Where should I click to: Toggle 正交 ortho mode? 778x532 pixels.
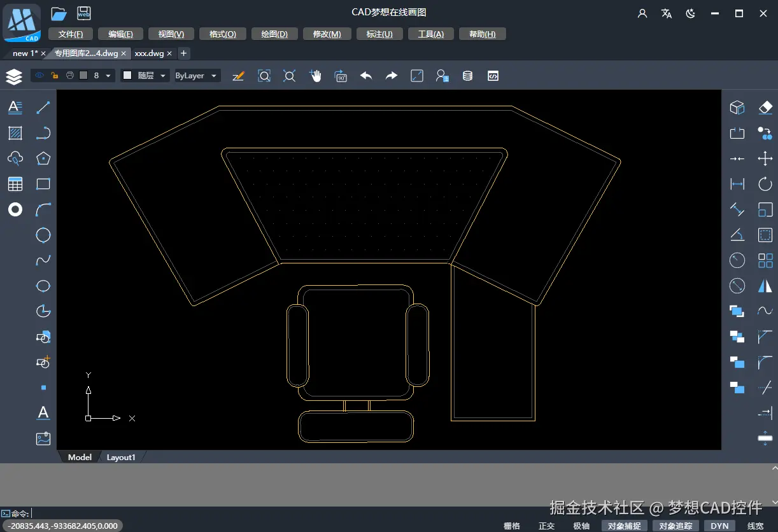547,526
